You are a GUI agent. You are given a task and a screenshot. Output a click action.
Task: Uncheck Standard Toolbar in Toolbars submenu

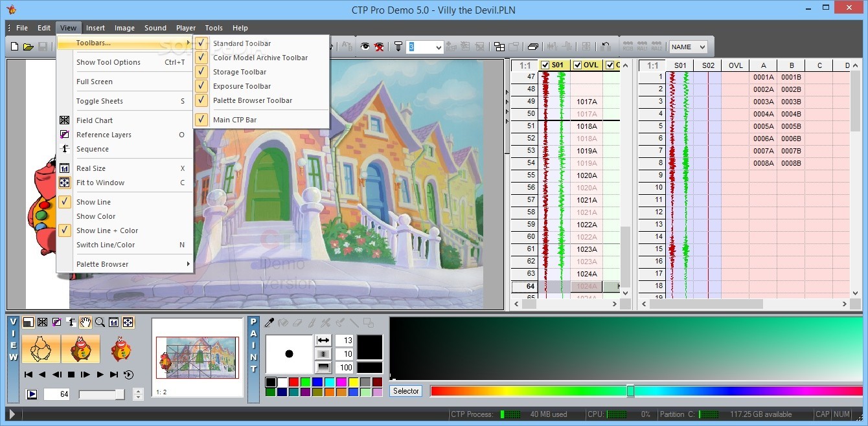pos(242,43)
